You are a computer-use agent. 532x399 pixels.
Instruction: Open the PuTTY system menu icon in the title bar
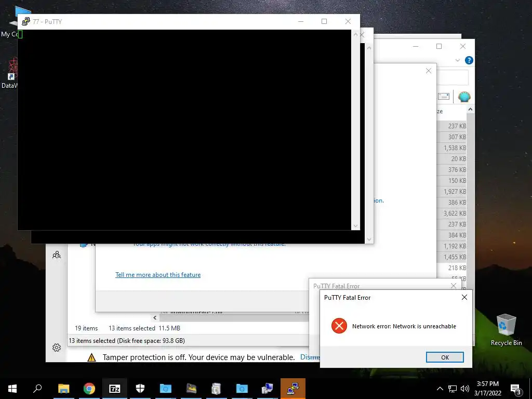tap(26, 21)
